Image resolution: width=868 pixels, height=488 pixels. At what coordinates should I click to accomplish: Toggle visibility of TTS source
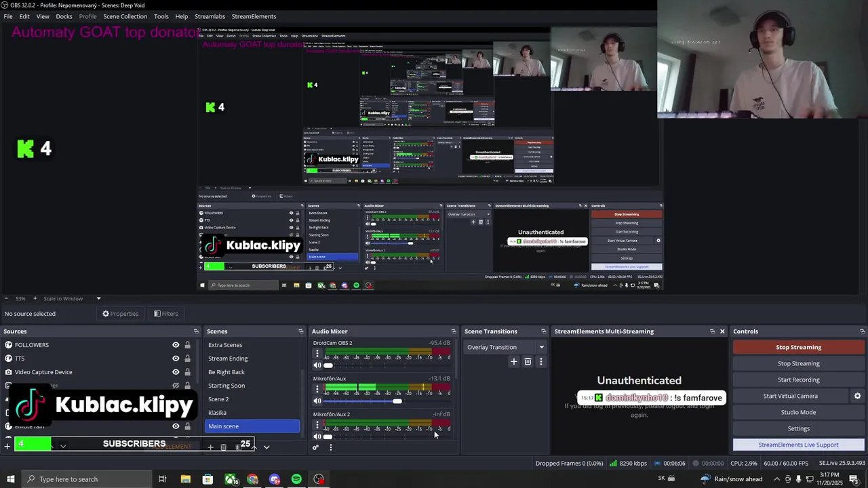[176, 359]
